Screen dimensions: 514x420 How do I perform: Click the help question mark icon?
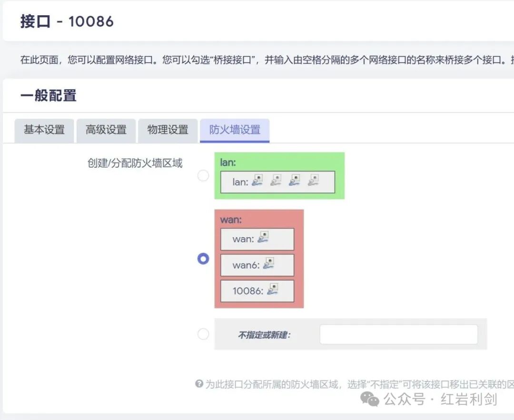coord(199,383)
